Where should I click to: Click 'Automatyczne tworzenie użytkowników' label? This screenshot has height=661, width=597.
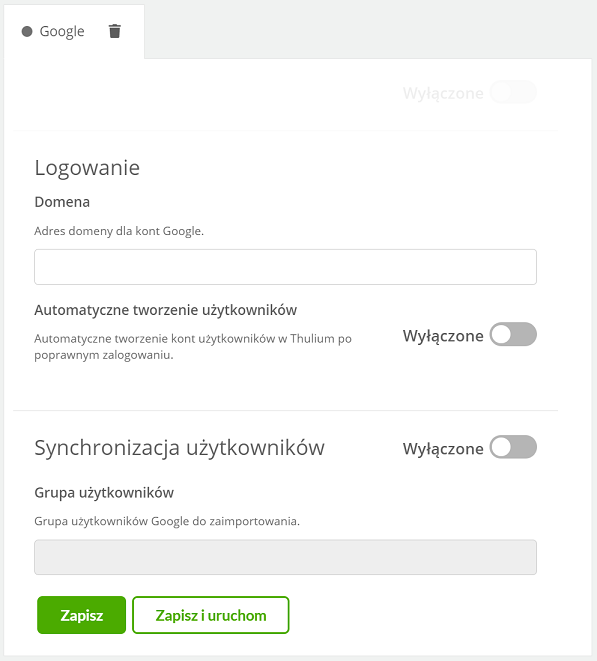[166, 310]
